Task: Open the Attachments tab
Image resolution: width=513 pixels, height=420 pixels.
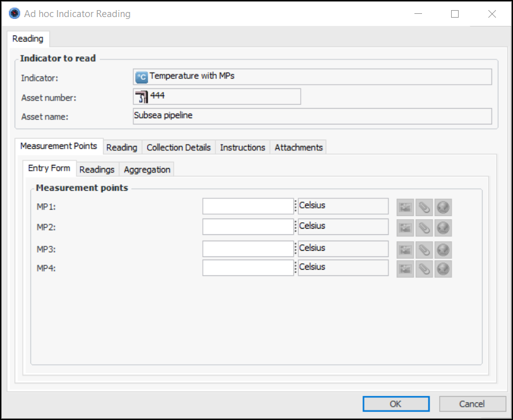Action: [299, 147]
